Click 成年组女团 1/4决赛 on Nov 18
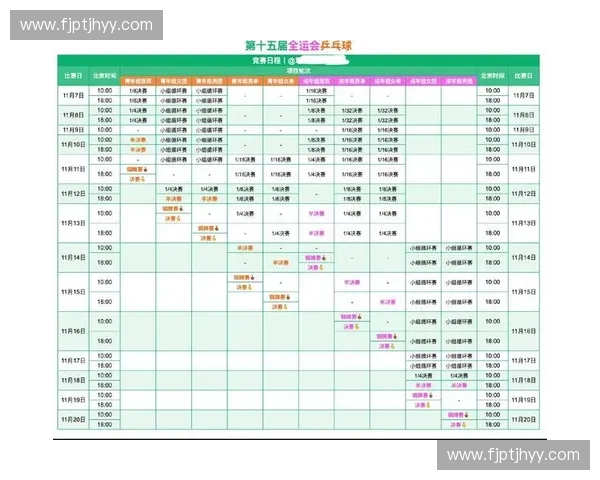This screenshot has width=600, height=480. pos(423,376)
